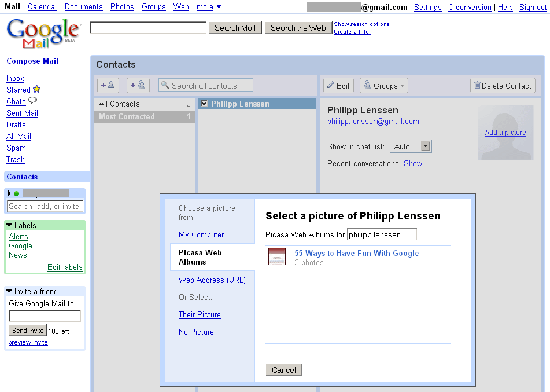Click the pencil Edit button for the contact
550x392 pixels.
pos(338,86)
